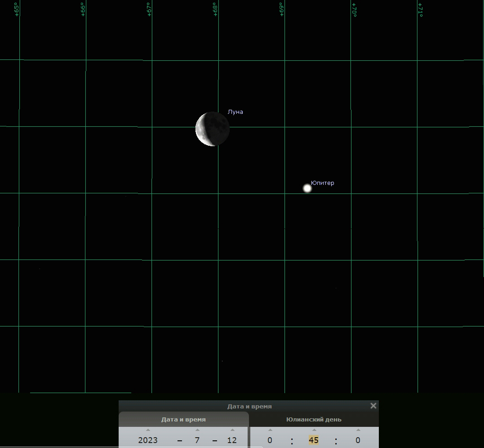Click the year field showing 2023
484x448 pixels.
point(148,440)
